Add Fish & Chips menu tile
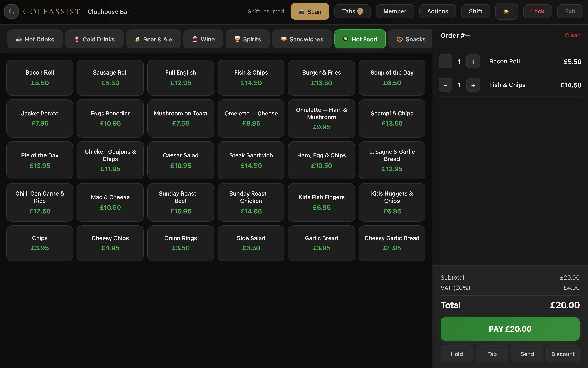 [251, 78]
